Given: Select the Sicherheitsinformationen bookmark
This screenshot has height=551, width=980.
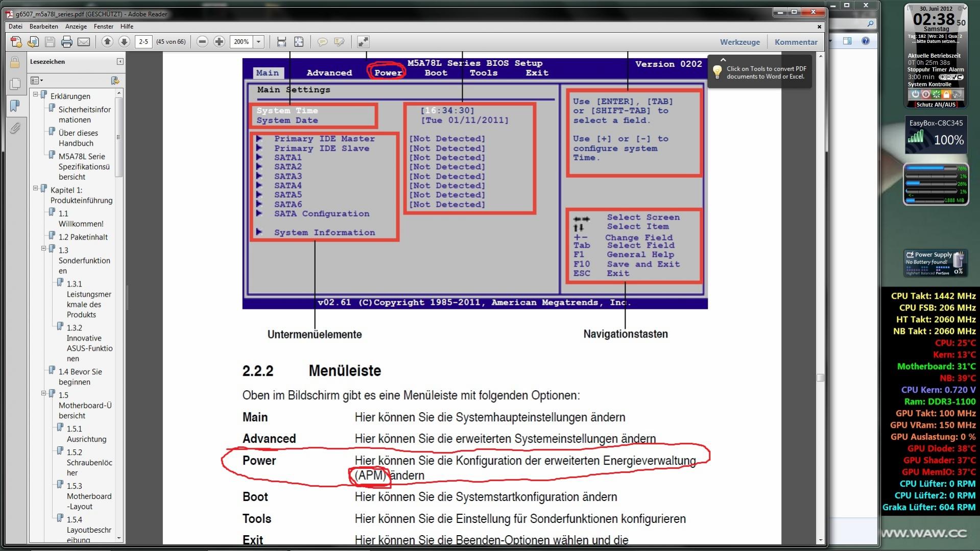Looking at the screenshot, I should point(85,114).
